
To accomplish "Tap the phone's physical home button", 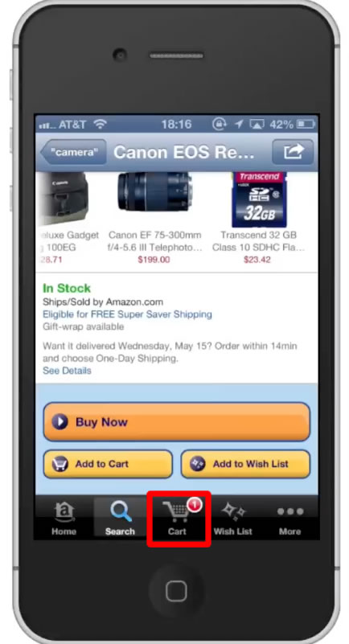I will click(x=177, y=592).
